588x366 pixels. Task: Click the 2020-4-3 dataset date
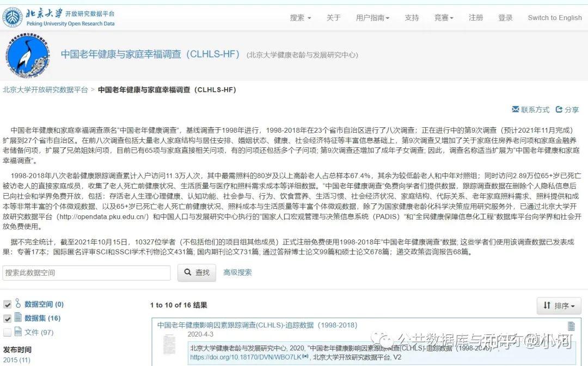pos(200,334)
